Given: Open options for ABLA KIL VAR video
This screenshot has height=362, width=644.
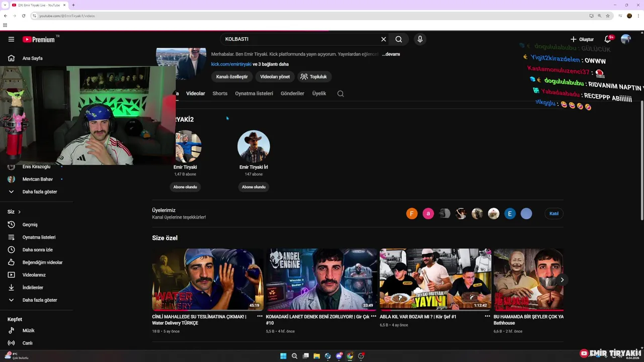Looking at the screenshot, I should click(487, 316).
